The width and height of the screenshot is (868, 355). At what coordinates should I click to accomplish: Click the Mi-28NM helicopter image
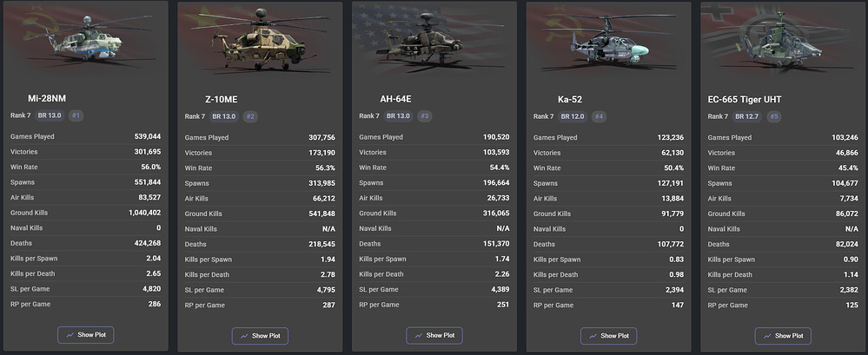[85, 39]
